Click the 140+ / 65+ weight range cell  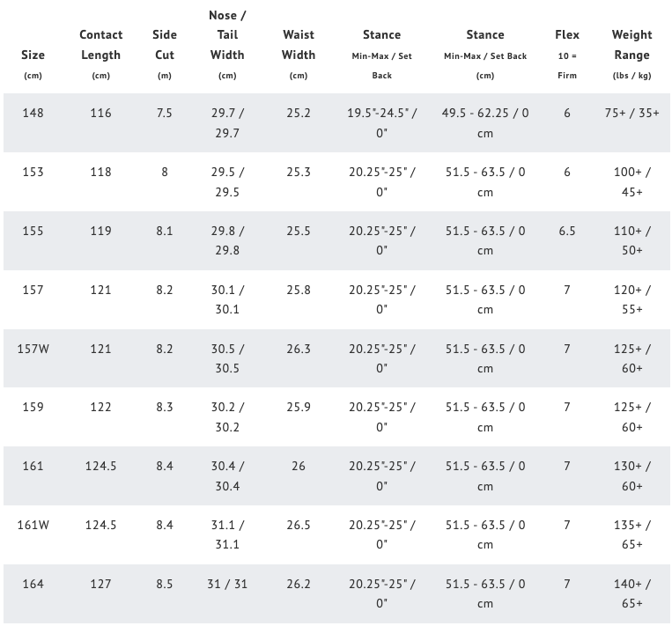click(x=631, y=593)
